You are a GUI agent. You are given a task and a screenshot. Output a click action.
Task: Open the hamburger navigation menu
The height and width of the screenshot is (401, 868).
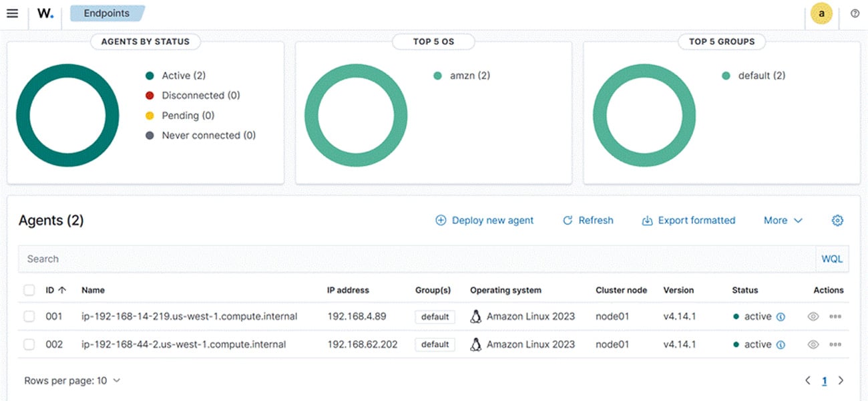[x=12, y=13]
